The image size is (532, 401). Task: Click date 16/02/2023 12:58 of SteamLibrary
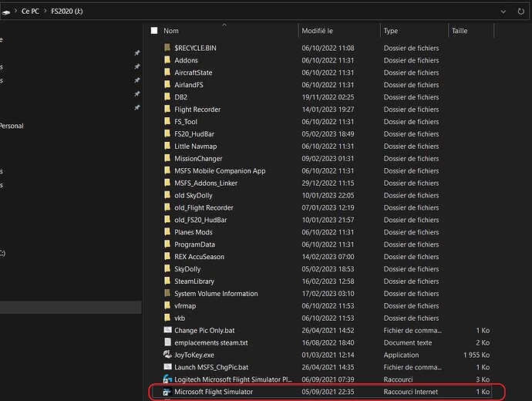(328, 281)
